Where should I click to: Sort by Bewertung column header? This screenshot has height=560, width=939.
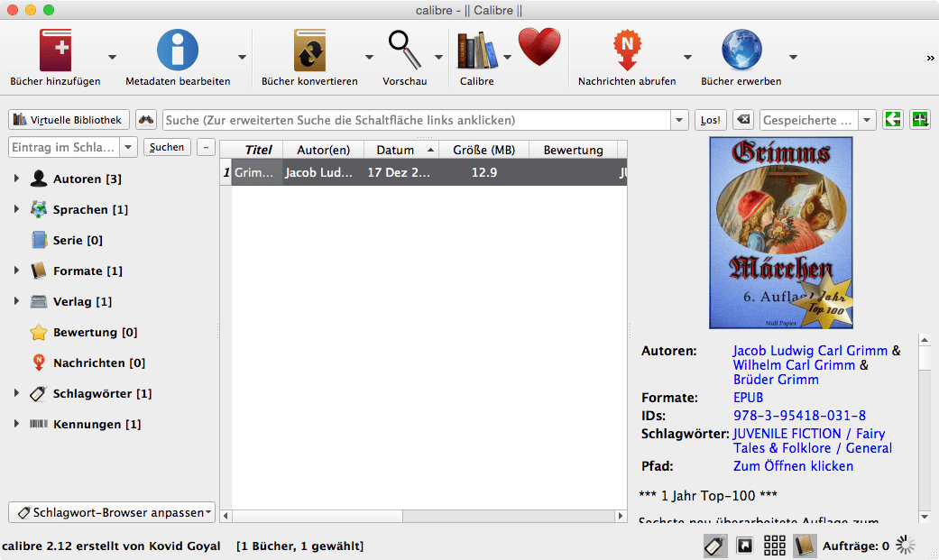click(x=573, y=150)
